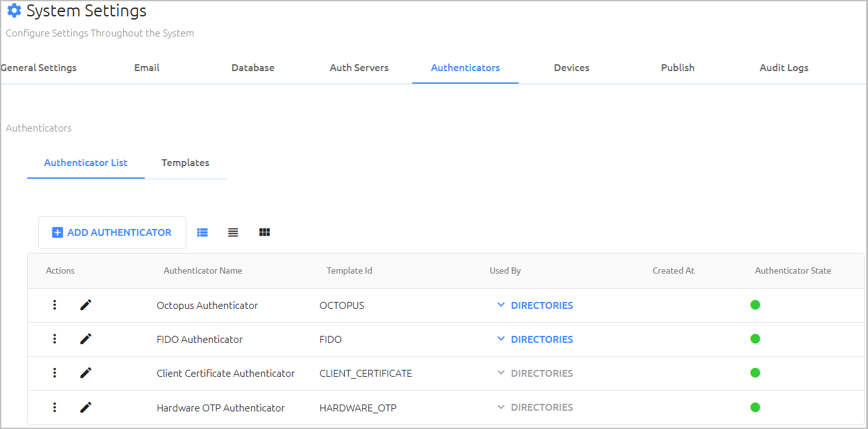The height and width of the screenshot is (429, 868).
Task: Click the OCTOPUS template id cell
Action: pos(342,305)
